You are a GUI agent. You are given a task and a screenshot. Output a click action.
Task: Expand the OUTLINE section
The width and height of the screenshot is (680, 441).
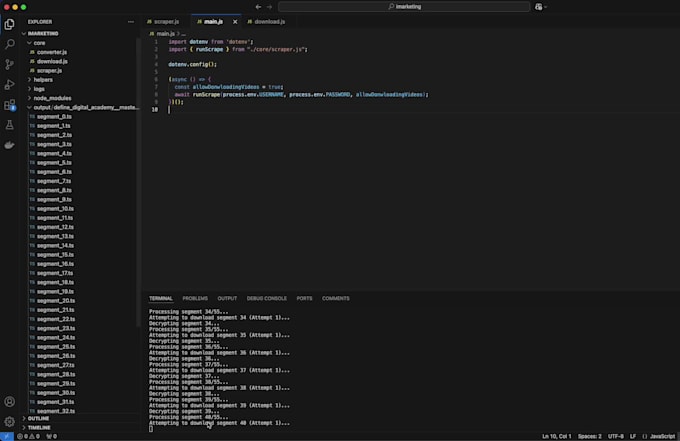(38, 418)
